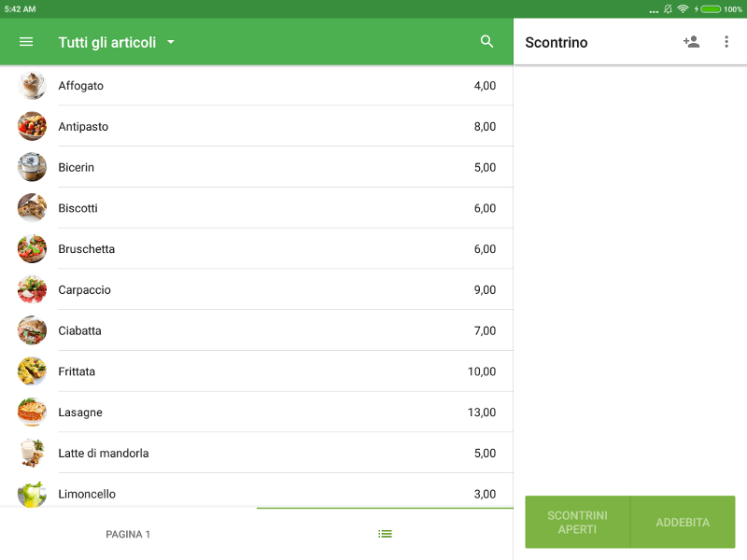Open the hamburger navigation menu

tap(26, 42)
